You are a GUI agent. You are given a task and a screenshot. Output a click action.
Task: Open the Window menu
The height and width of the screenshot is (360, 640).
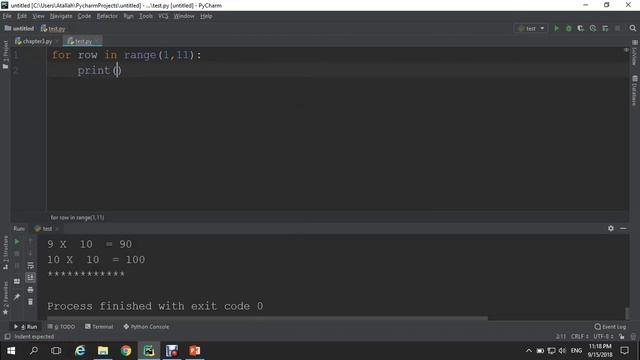coord(184,16)
